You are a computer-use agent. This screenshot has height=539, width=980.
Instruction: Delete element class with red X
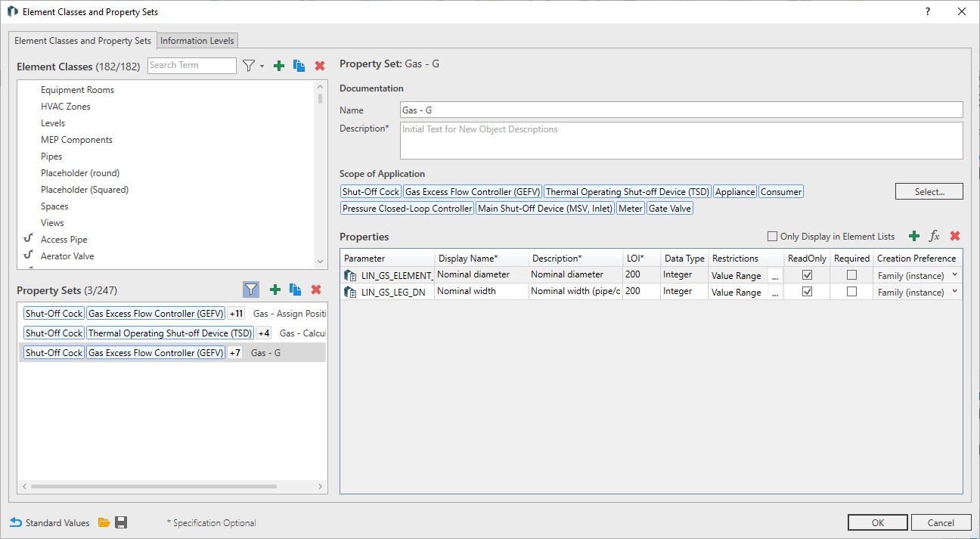click(320, 67)
